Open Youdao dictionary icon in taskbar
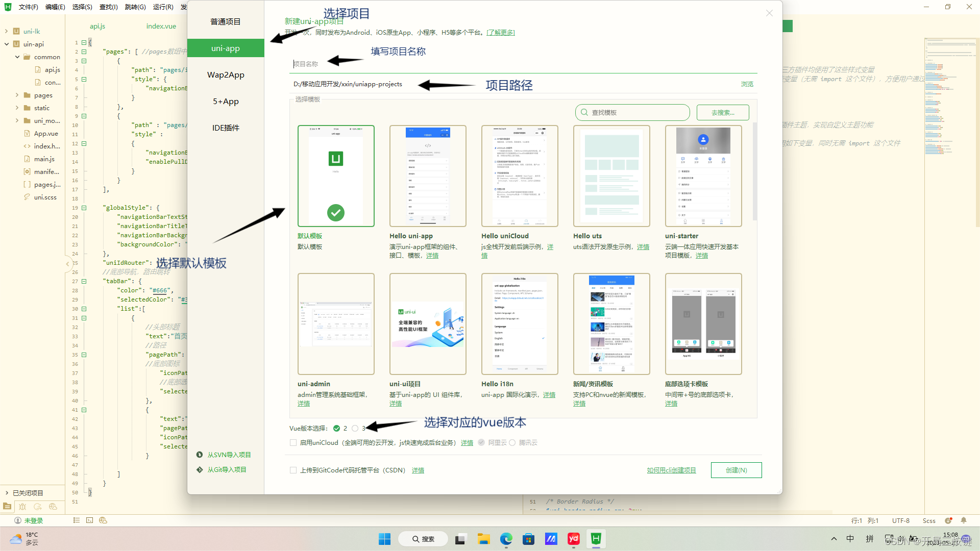Screen dimensions: 980x551 (574, 539)
